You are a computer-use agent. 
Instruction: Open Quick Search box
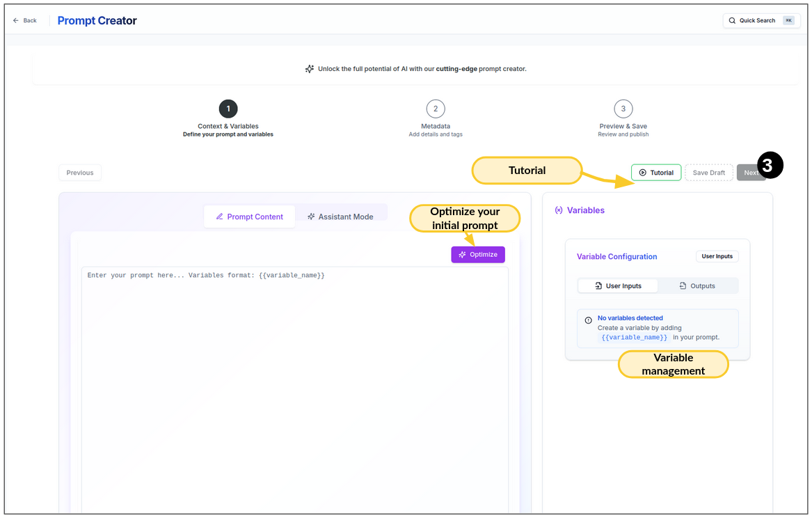[x=761, y=21]
